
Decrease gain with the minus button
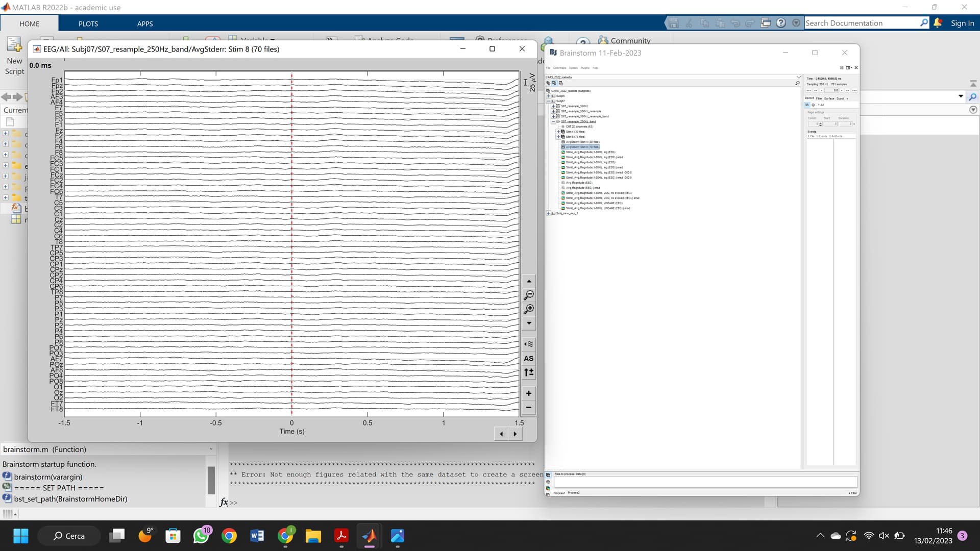tap(529, 407)
